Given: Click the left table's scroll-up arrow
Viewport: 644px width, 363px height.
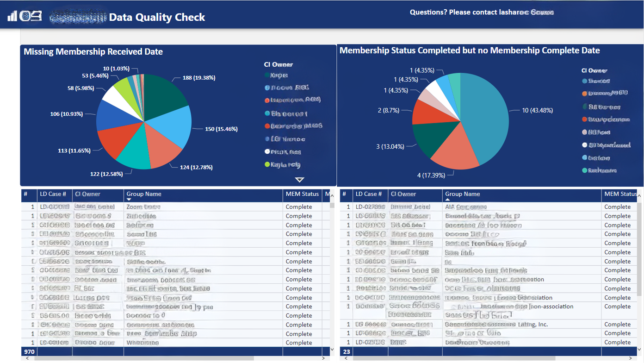Looking at the screenshot, I should click(x=332, y=197).
